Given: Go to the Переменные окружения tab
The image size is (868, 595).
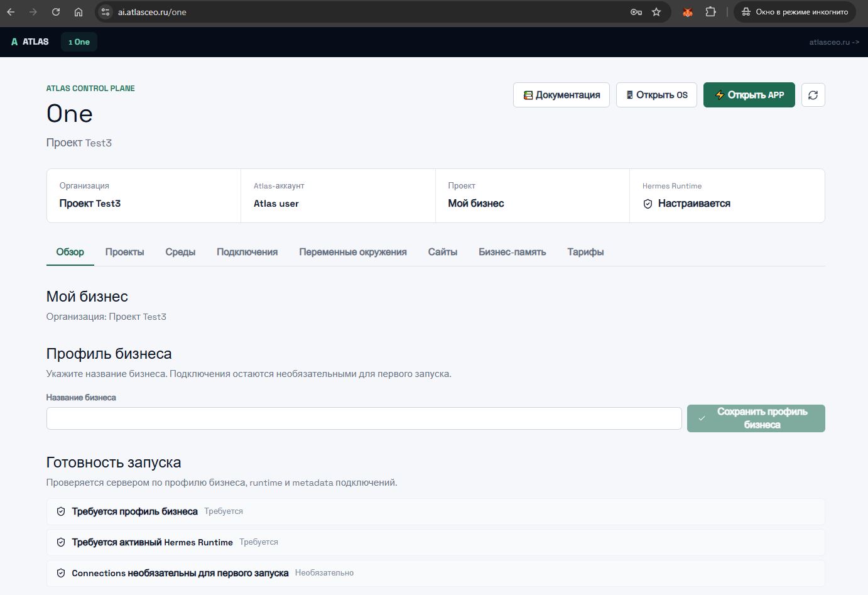Looking at the screenshot, I should point(353,252).
